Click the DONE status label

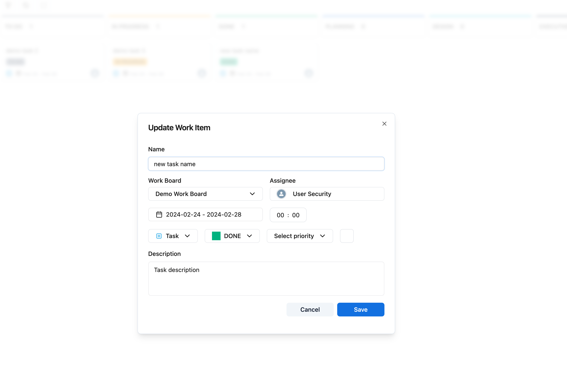click(x=232, y=236)
